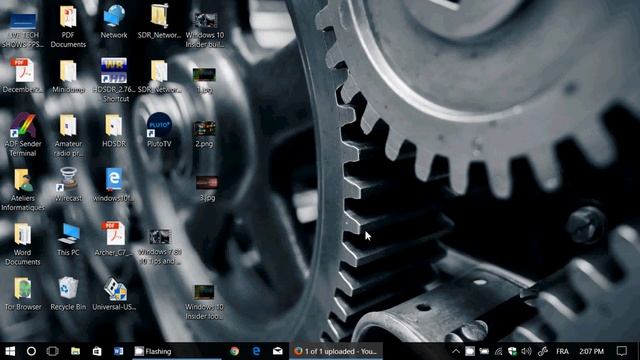Open the Minidump folder
This screenshot has height=360, width=640.
68,77
